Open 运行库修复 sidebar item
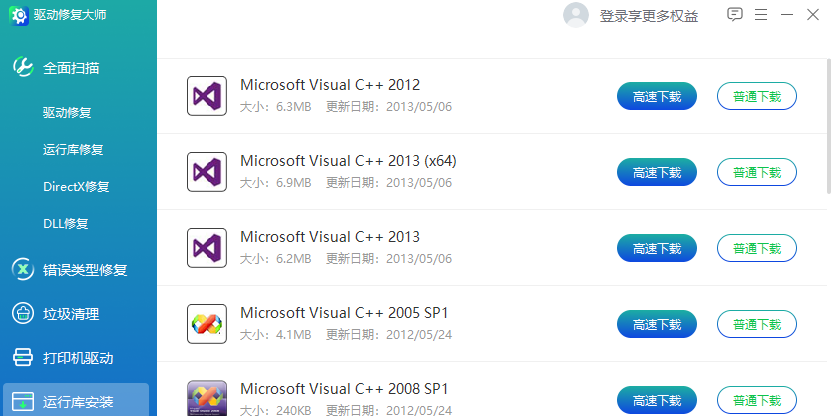The image size is (832, 416). tap(73, 150)
